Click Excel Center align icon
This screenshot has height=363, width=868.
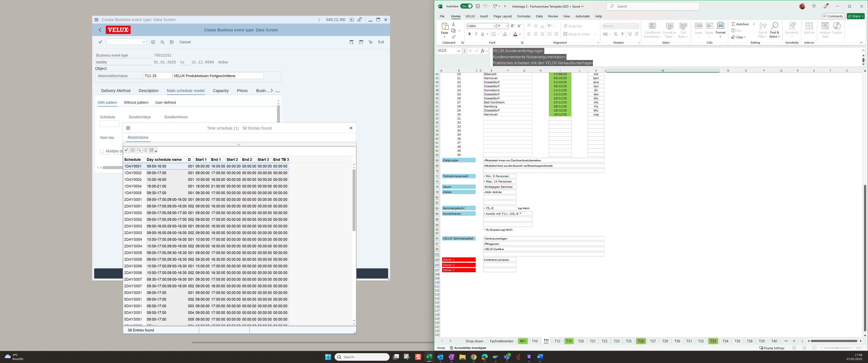point(535,34)
